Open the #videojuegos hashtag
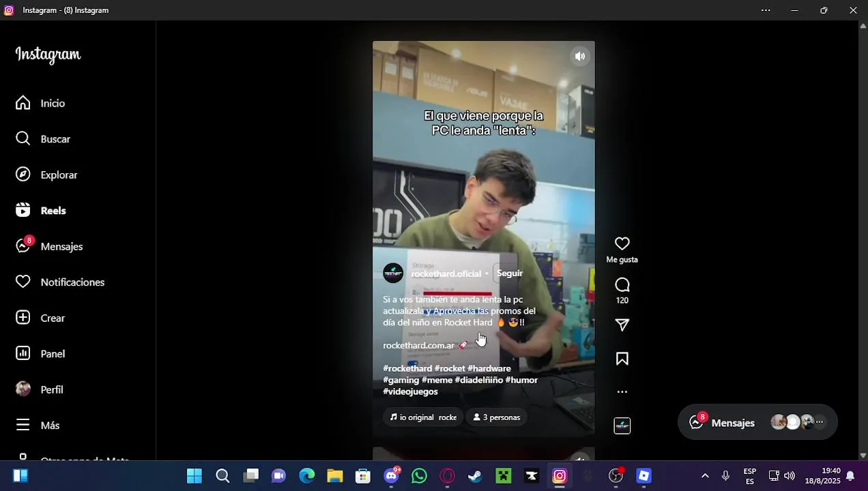 (x=410, y=391)
